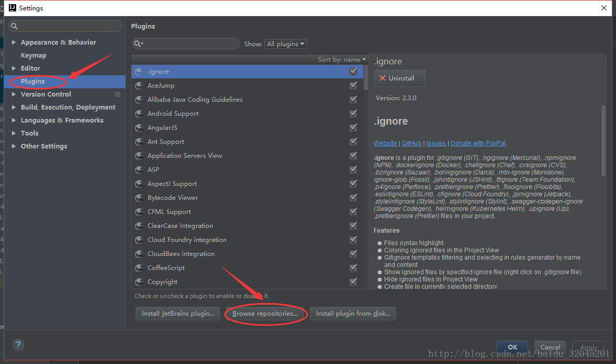Screen dimensions: 616x364
Task: Uncheck the CoffeeScript plugin checkbox
Action: click(353, 268)
